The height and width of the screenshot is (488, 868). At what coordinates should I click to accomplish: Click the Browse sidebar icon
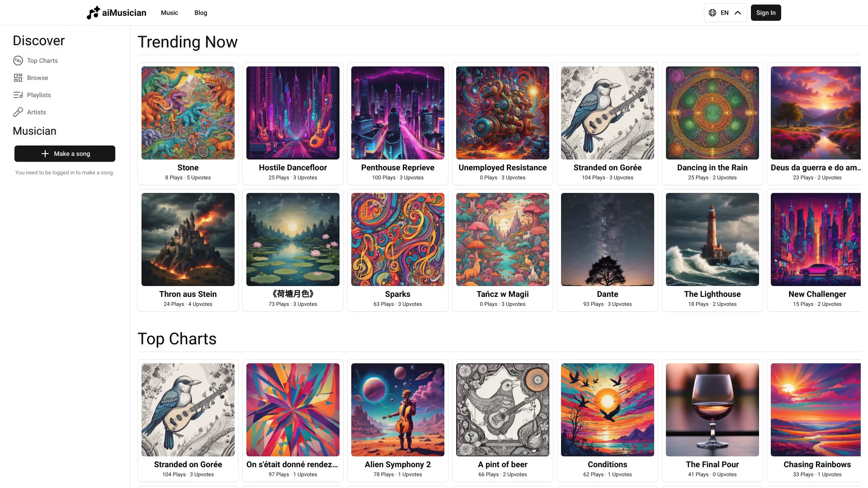pyautogui.click(x=18, y=77)
